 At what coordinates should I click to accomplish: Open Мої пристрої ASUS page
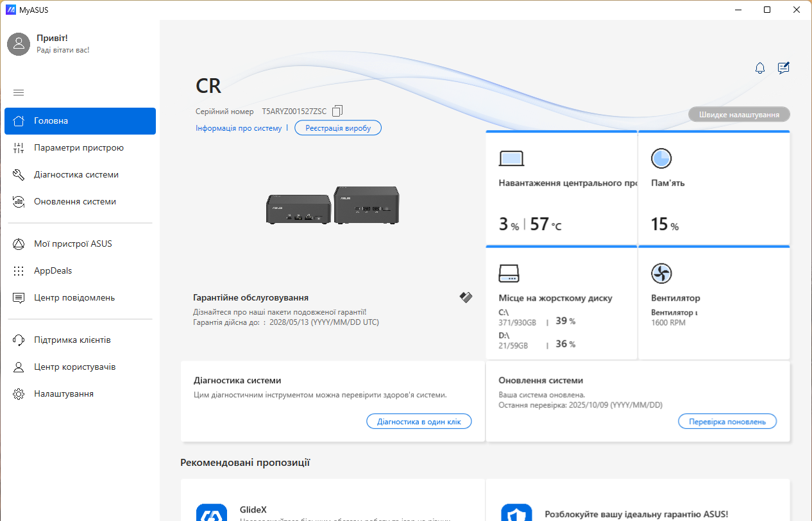80,244
